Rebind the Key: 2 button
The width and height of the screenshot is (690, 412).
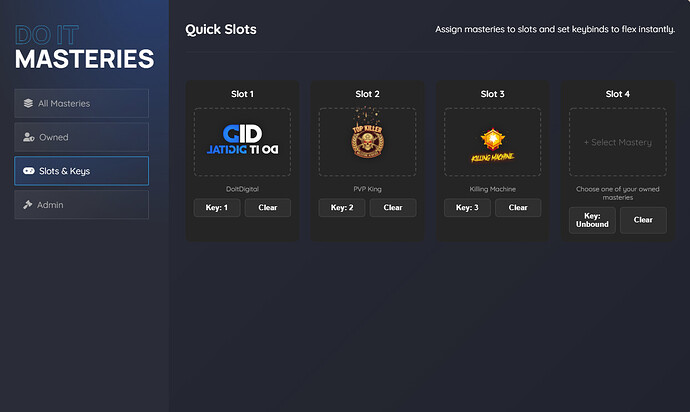tap(342, 207)
